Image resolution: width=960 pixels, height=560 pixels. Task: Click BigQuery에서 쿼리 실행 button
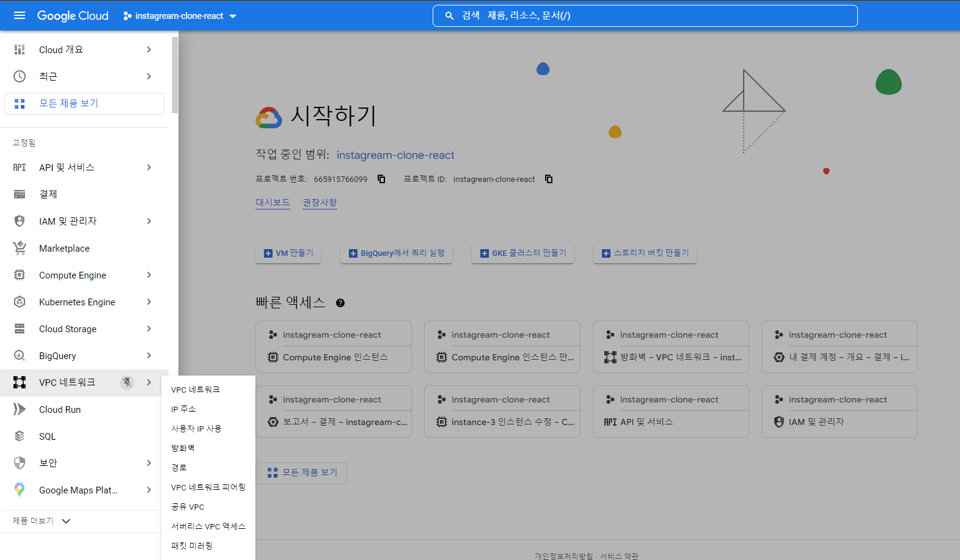[x=396, y=253]
